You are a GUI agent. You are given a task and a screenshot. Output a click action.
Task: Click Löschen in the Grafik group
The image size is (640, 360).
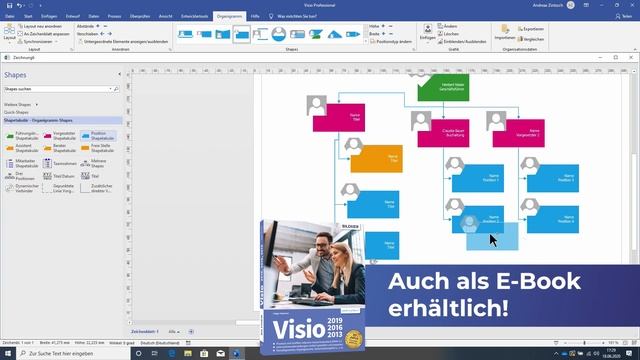pyautogui.click(x=448, y=34)
